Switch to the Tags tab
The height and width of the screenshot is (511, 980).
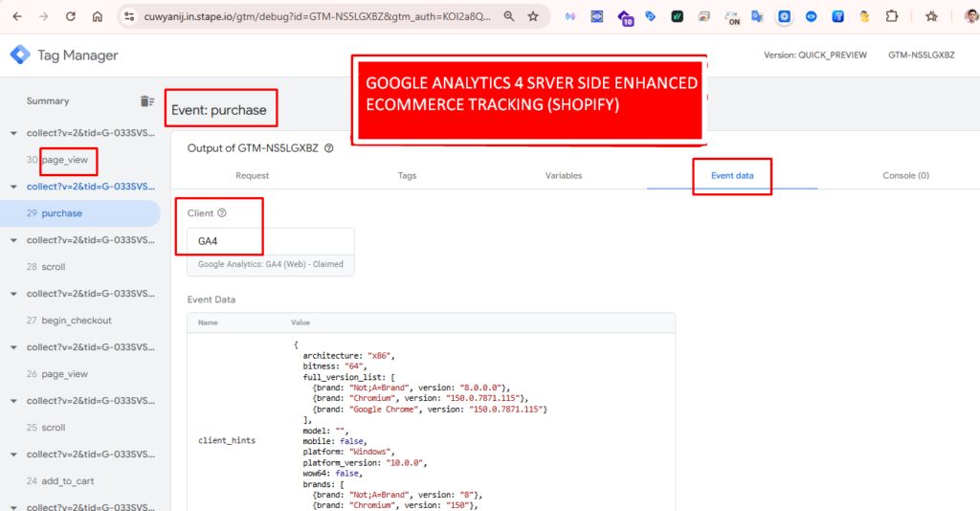point(407,175)
